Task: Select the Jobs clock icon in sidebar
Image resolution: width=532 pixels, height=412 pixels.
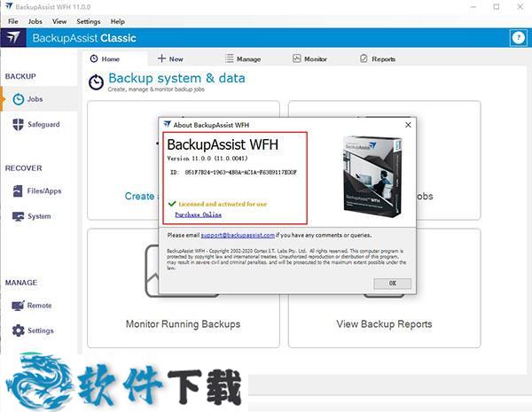Action: click(18, 99)
